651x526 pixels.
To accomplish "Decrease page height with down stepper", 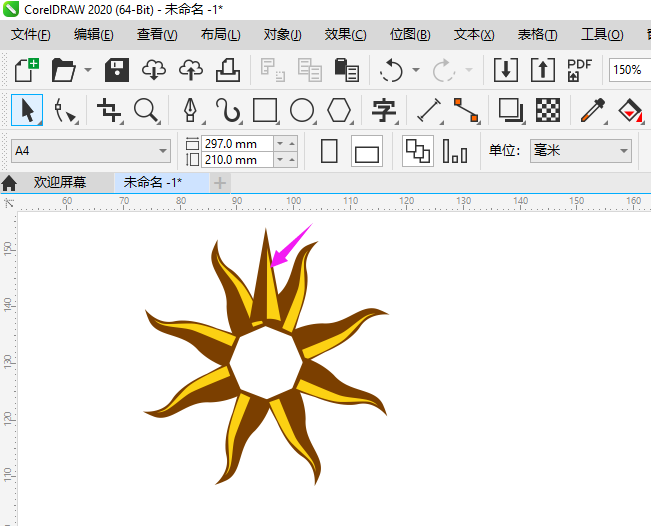I will click(x=280, y=160).
